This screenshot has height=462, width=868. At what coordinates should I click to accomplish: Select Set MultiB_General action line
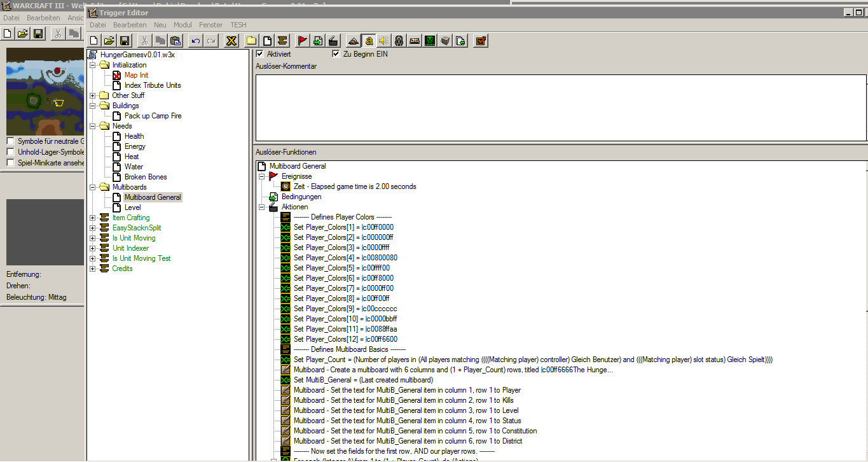(363, 380)
